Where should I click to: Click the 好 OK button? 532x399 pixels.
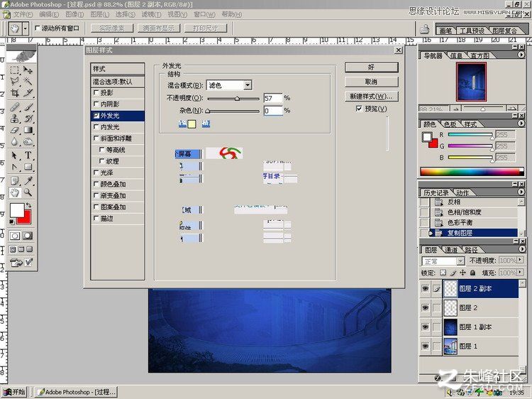(x=371, y=67)
